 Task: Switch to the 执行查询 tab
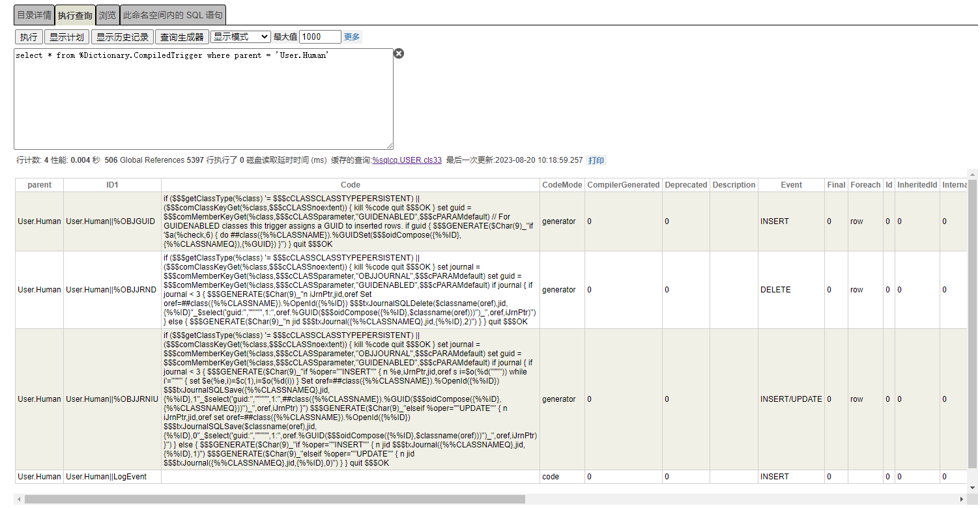click(x=75, y=15)
